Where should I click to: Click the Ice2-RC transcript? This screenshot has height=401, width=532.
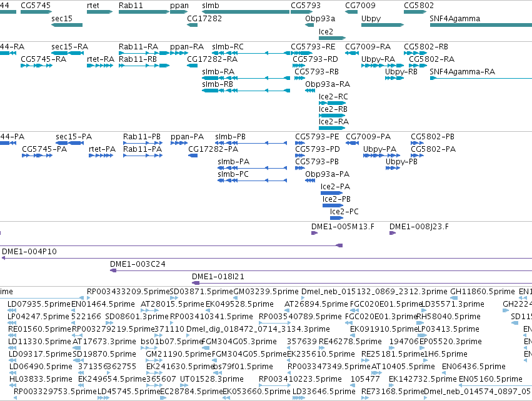tap(332, 103)
